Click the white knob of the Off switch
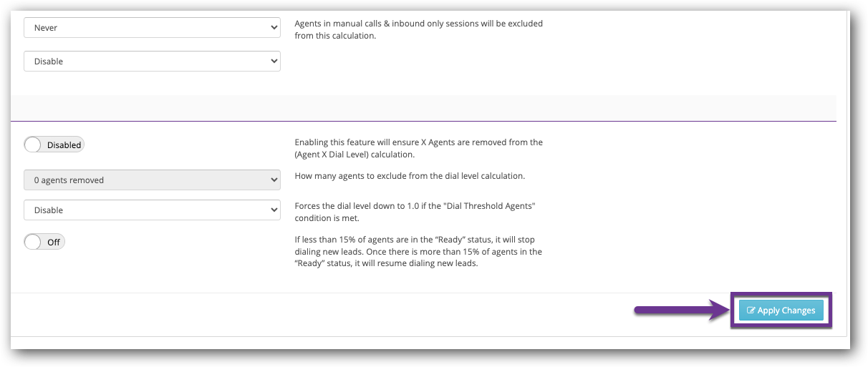The width and height of the screenshot is (868, 367). click(33, 242)
